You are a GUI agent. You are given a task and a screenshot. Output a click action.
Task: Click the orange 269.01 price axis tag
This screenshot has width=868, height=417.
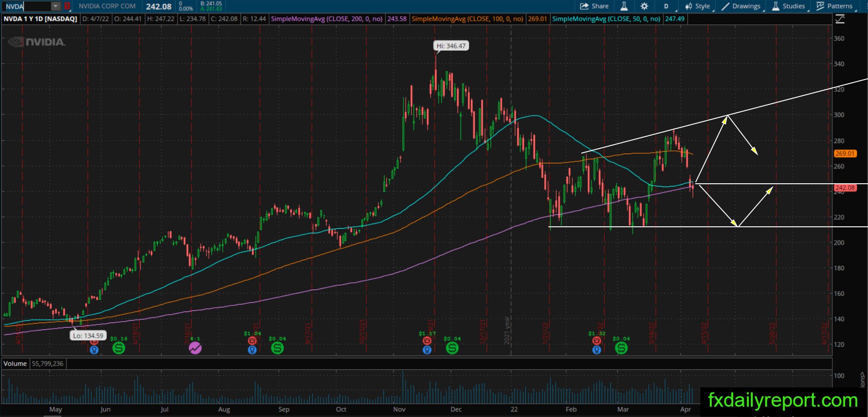point(845,154)
